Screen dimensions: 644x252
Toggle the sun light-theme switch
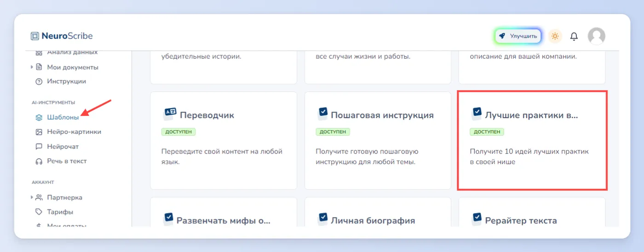pyautogui.click(x=555, y=36)
